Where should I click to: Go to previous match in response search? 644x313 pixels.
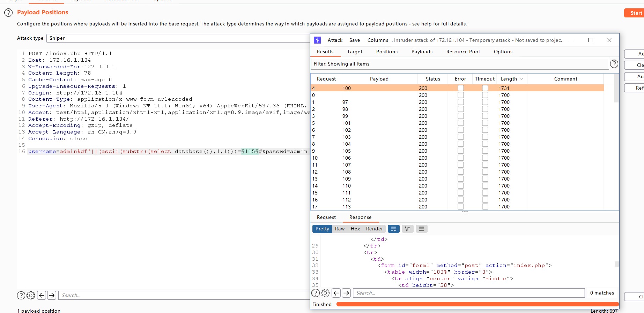click(336, 293)
